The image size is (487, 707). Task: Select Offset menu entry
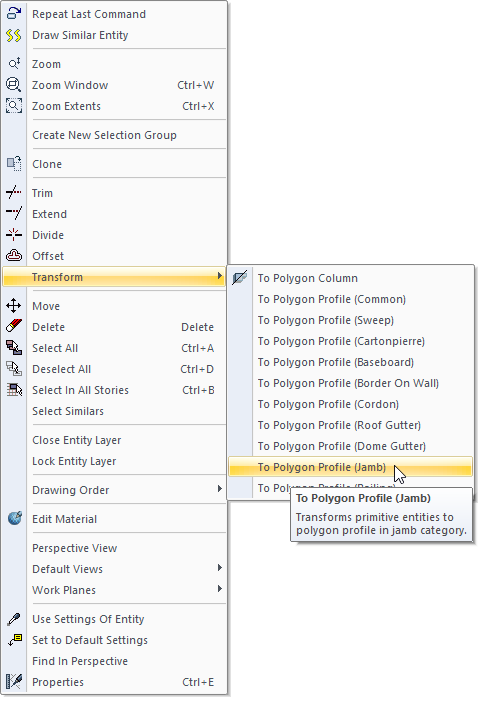coord(114,256)
